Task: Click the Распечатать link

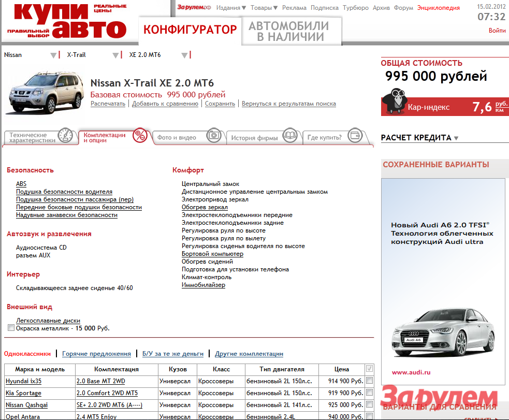Action: click(x=108, y=104)
